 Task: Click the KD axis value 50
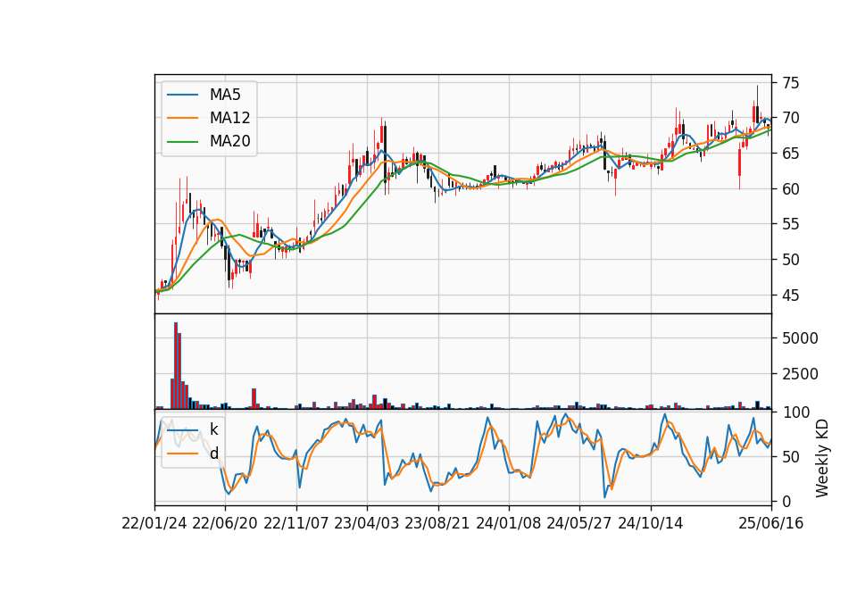click(x=790, y=456)
